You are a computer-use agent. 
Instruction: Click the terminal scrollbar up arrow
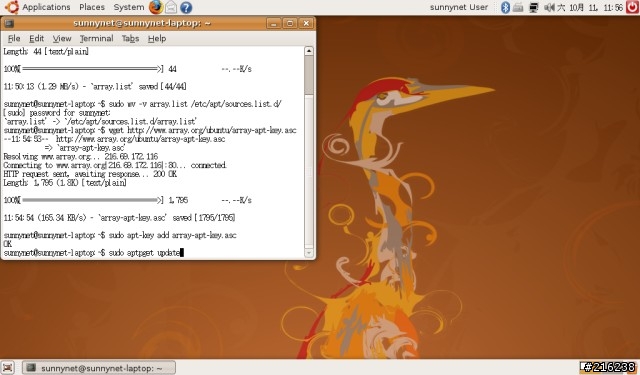tap(309, 51)
